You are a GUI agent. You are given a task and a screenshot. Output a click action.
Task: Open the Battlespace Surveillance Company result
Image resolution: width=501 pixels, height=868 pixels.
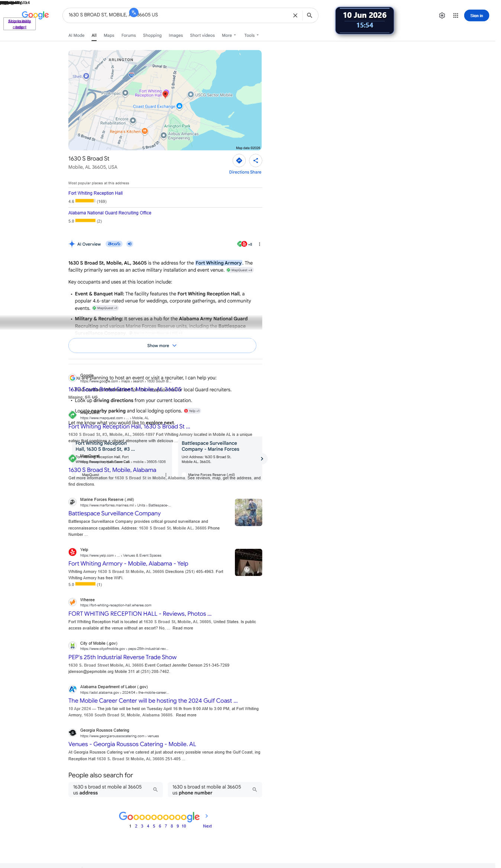[x=114, y=514]
